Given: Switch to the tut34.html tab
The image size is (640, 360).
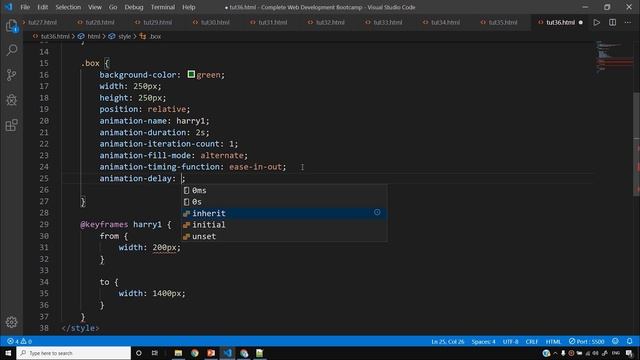Looking at the screenshot, I should click(445, 22).
